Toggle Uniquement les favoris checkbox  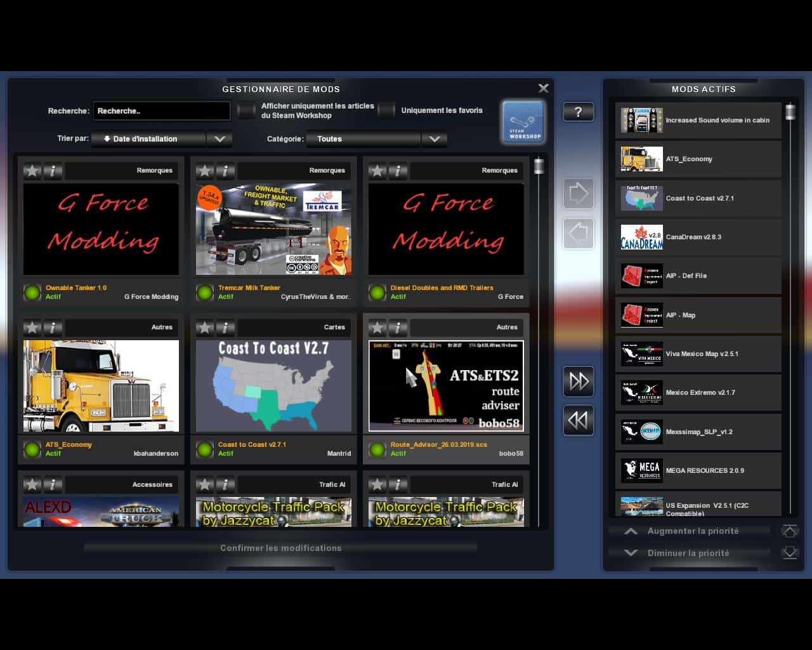[x=386, y=110]
